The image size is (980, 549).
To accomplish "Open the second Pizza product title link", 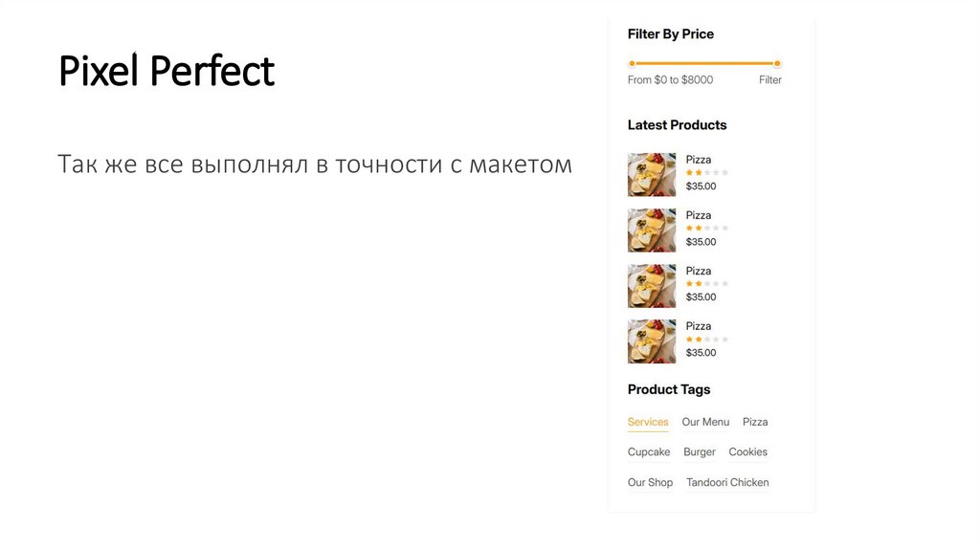I will coord(699,215).
